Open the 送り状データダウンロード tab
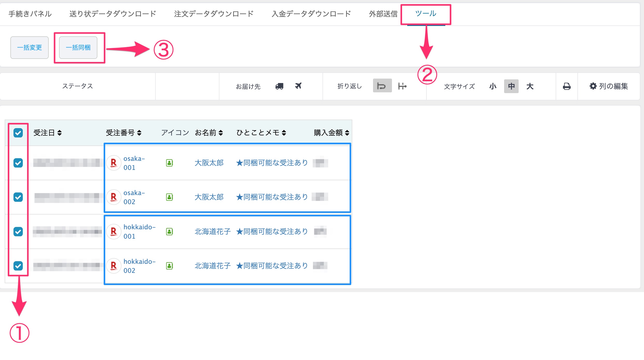The width and height of the screenshot is (644, 360). (113, 14)
